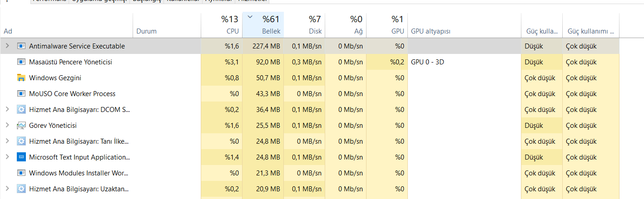
Task: Select the Antimalware Service Executable row name
Action: 77,46
